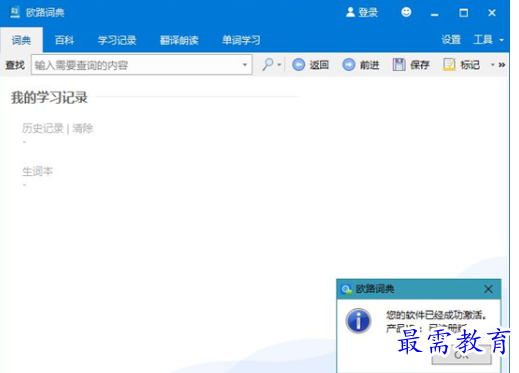This screenshot has width=519, height=373.
Task: Click the smiley feedback icon
Action: (406, 12)
